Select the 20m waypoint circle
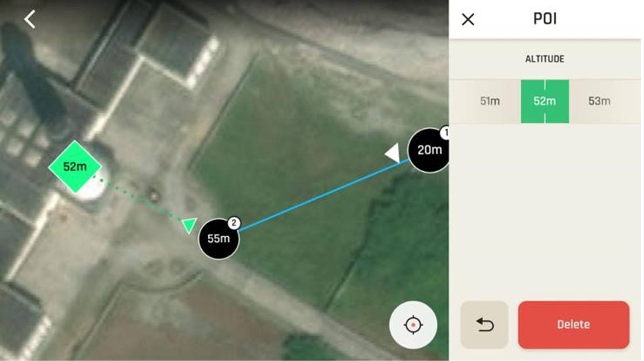This screenshot has height=361, width=644. (428, 150)
